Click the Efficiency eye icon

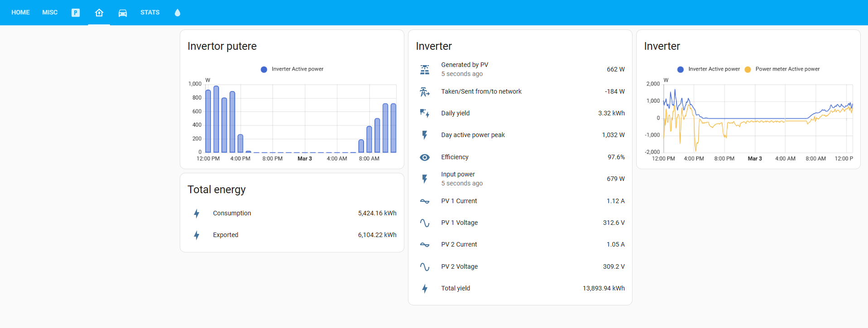point(425,157)
